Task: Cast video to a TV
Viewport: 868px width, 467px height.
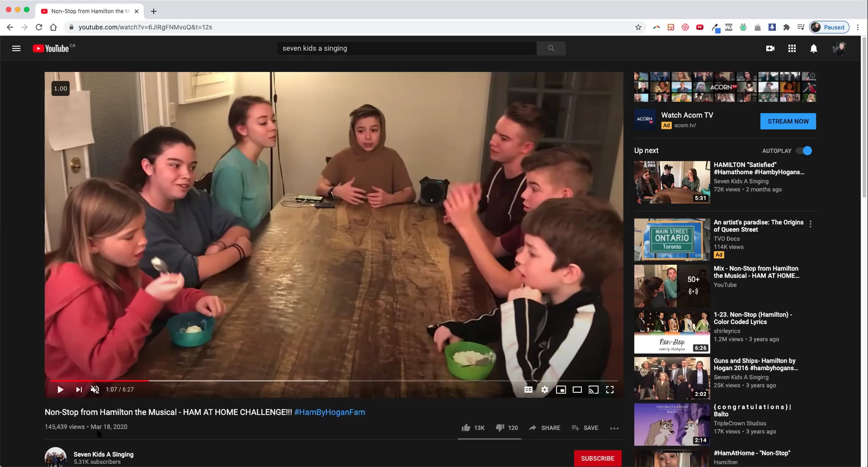Action: point(593,390)
